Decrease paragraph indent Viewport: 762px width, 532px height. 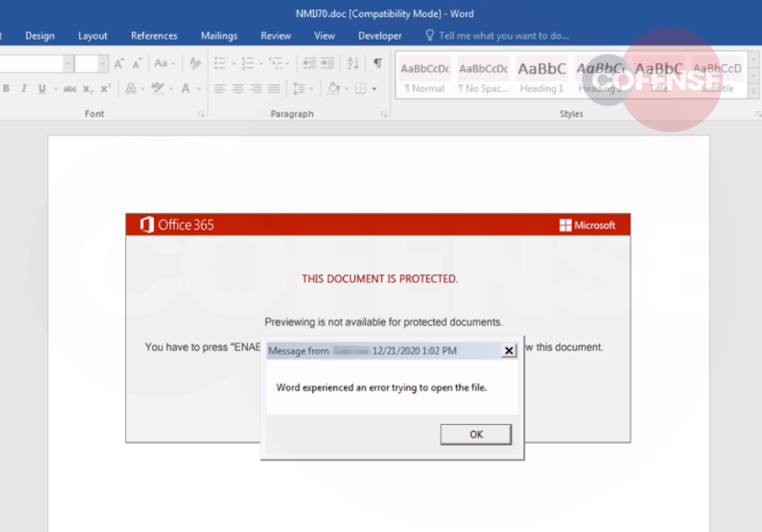pyautogui.click(x=309, y=63)
